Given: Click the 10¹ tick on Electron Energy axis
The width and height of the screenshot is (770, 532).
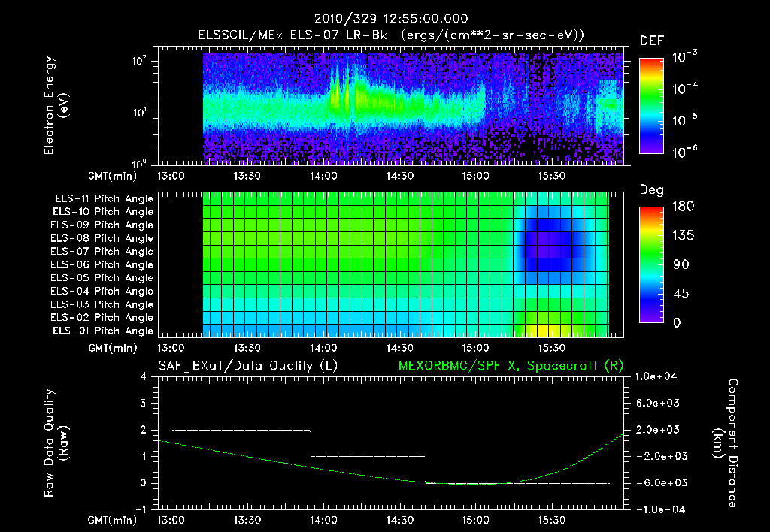Looking at the screenshot, I should click(x=139, y=113).
